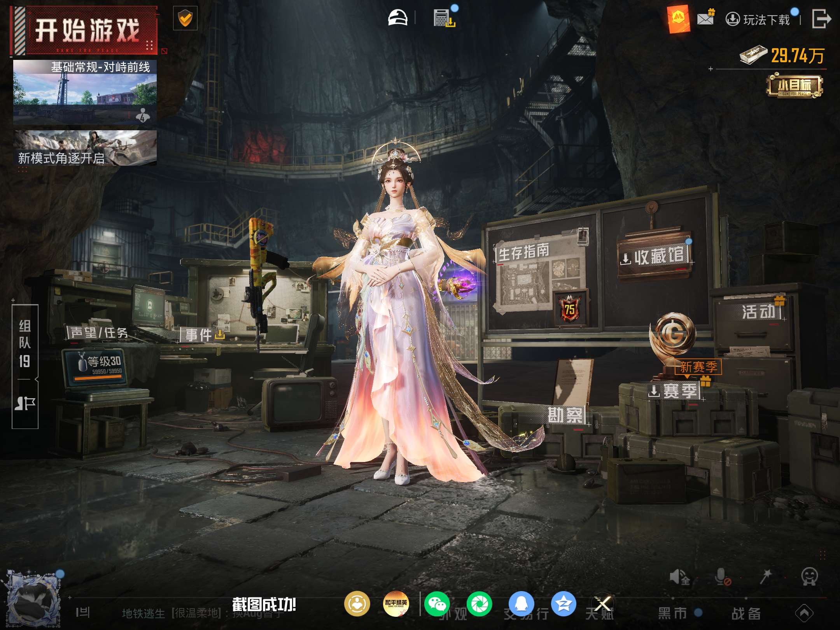Open the mail envelope icon

pyautogui.click(x=706, y=18)
